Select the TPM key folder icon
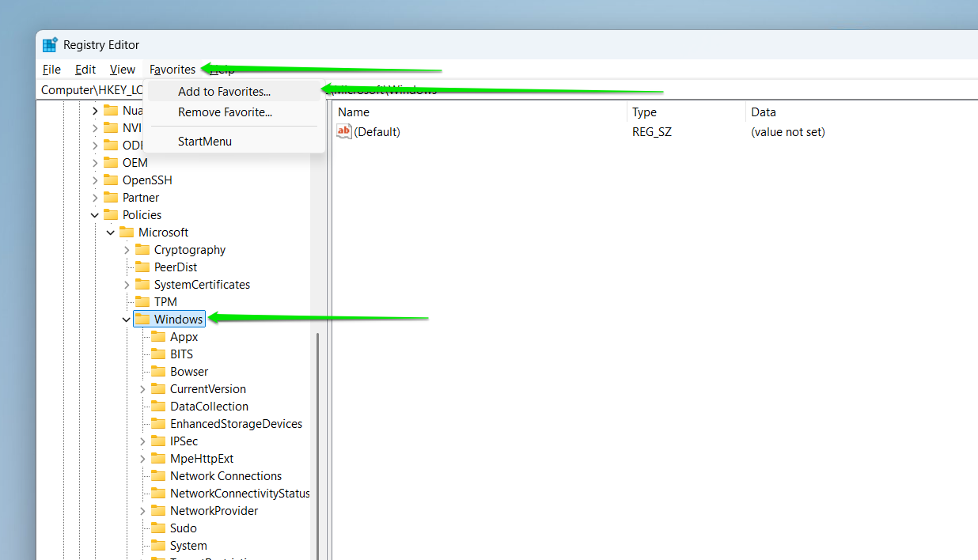This screenshot has width=978, height=560. pos(142,302)
